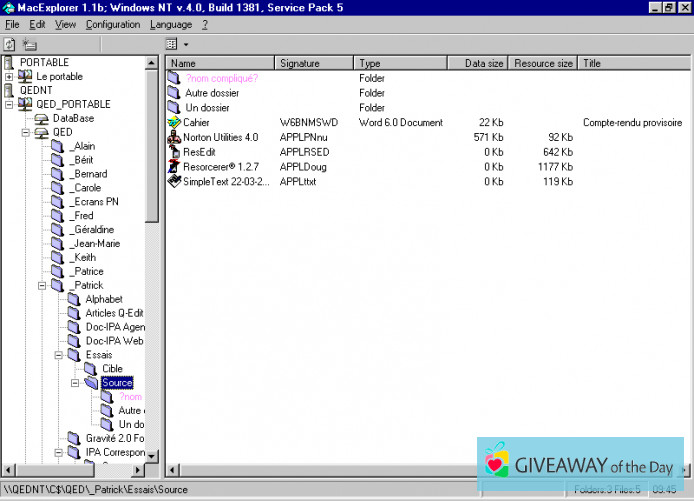Collapse the _Patrick folder node

42,285
